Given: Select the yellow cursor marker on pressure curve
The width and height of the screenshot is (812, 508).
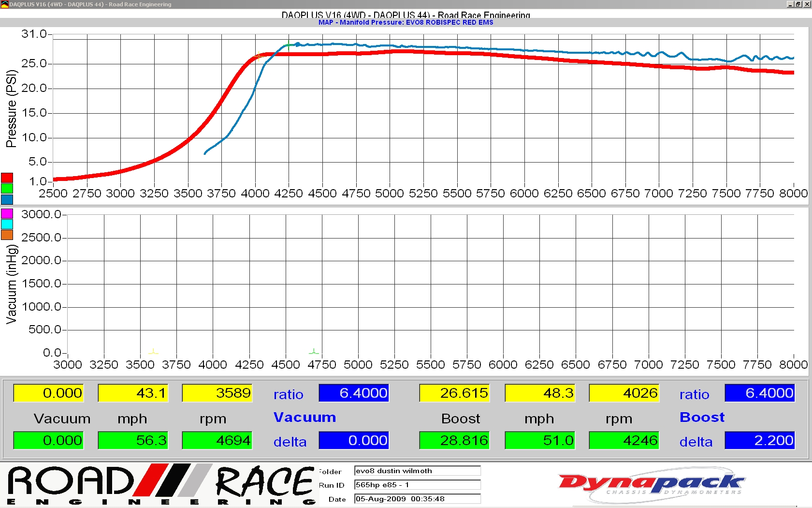Looking at the screenshot, I should pyautogui.click(x=258, y=56).
